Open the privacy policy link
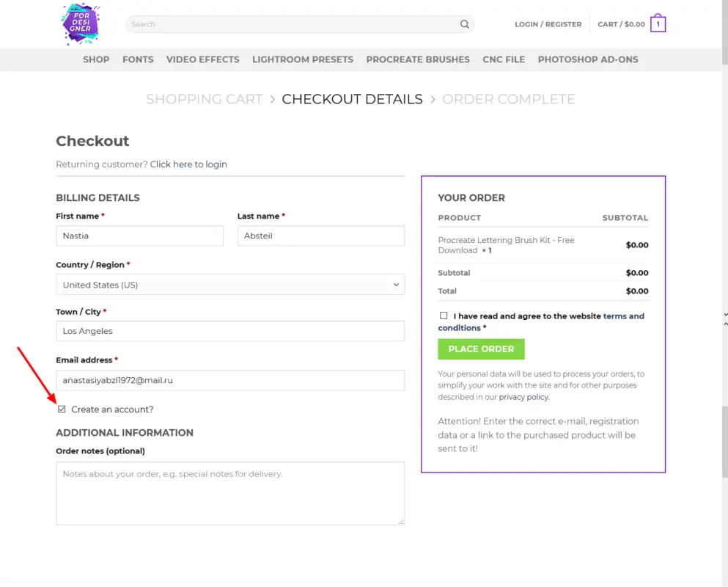The width and height of the screenshot is (728, 587). click(x=523, y=397)
